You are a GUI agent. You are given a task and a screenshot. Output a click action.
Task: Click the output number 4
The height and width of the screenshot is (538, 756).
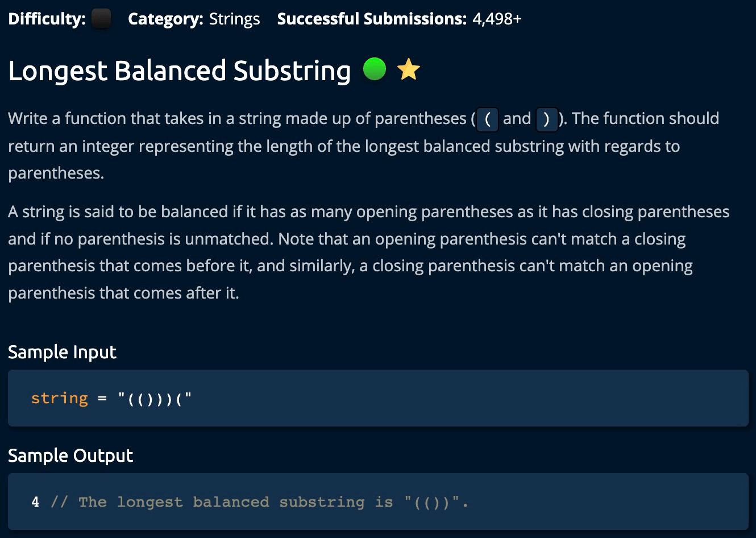coord(35,502)
